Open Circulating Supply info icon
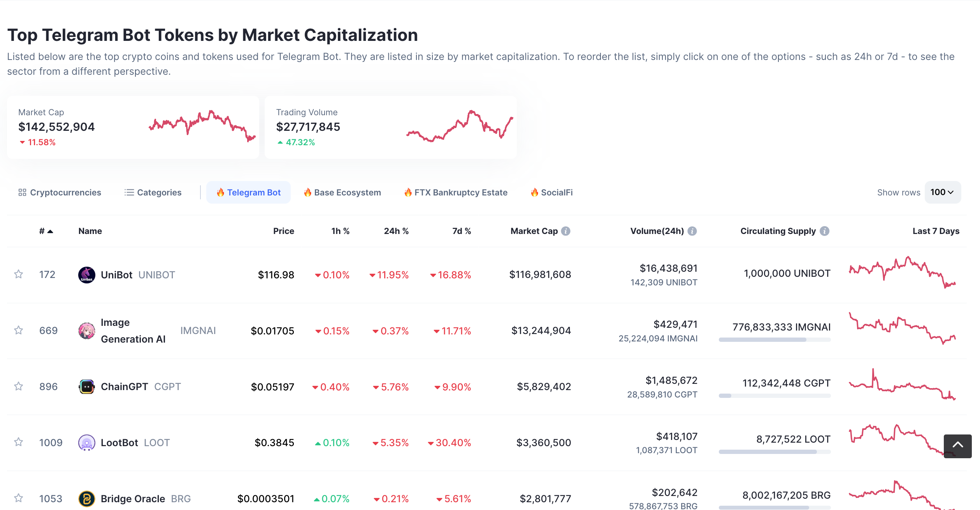980x510 pixels. coord(824,231)
